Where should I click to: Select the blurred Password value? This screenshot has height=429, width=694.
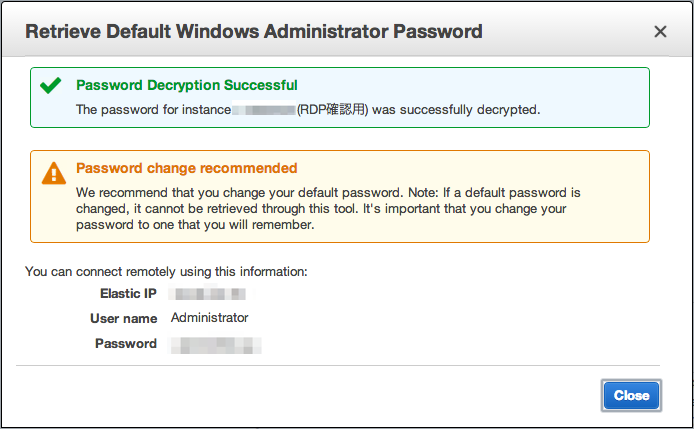216,345
